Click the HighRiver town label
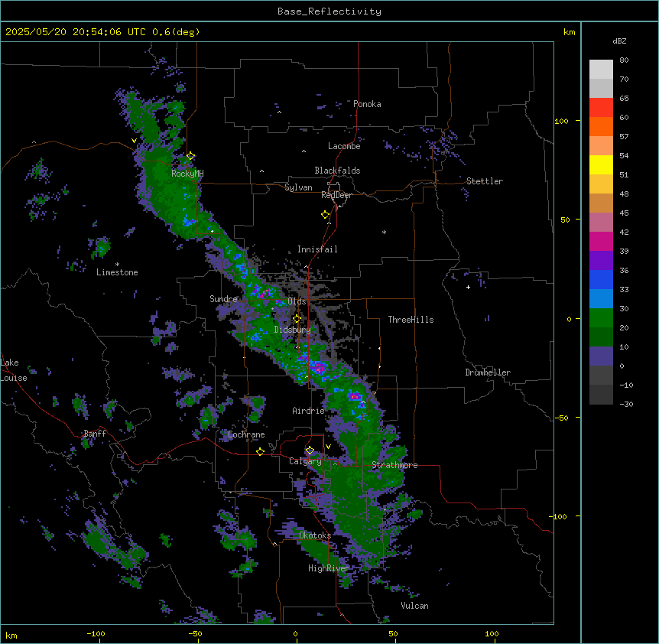 point(328,568)
